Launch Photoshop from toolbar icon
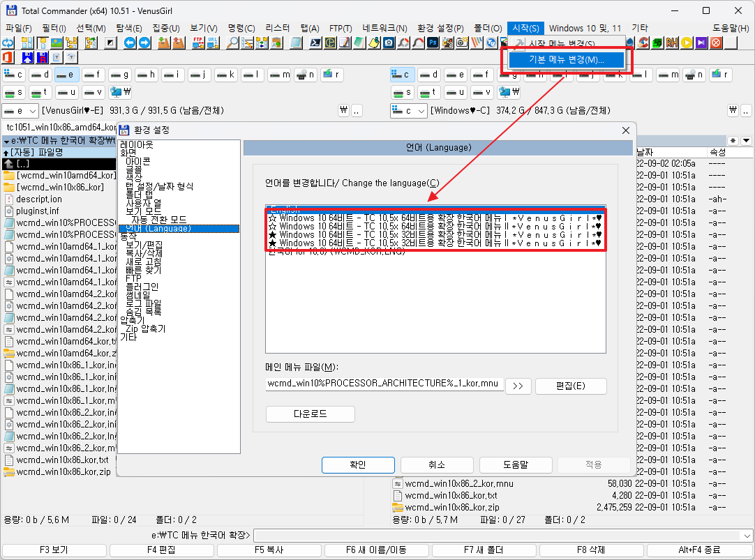This screenshot has width=755, height=560. coord(433,43)
